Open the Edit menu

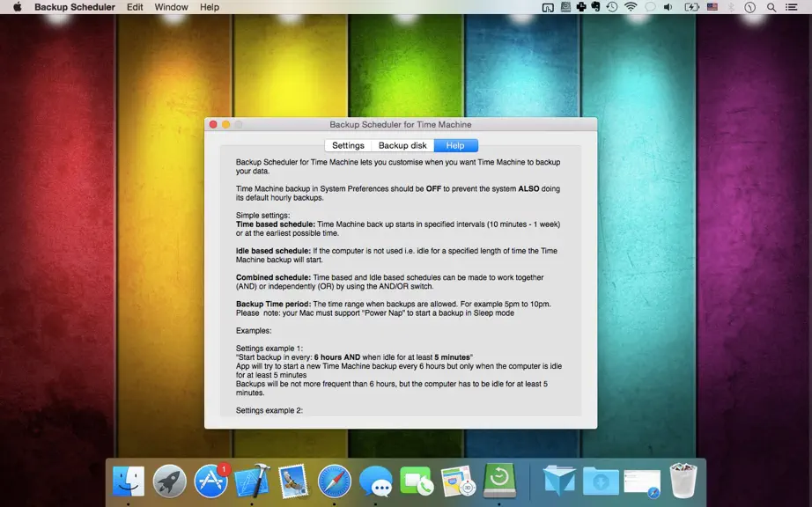135,7
